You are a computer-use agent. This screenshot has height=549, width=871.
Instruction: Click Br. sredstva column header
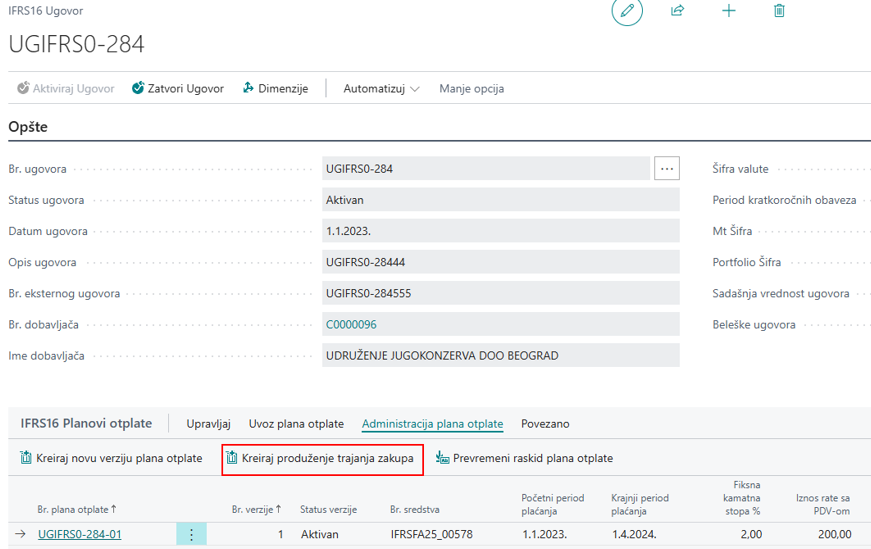414,509
